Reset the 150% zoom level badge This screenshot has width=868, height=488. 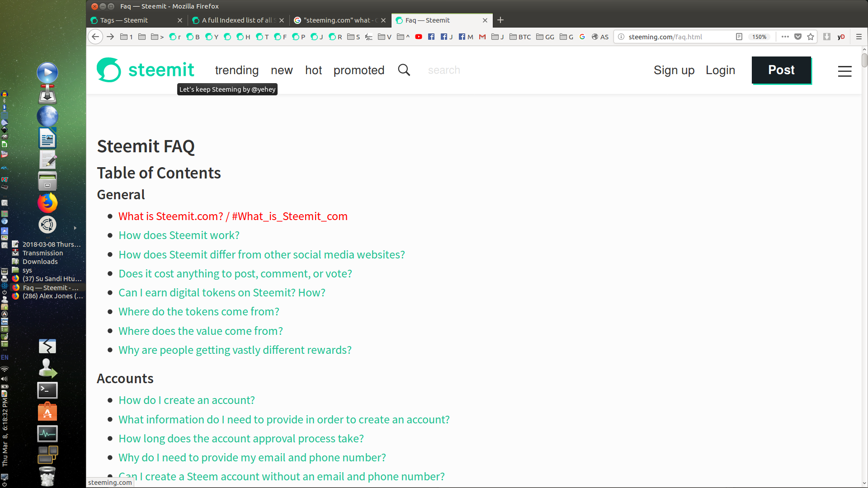pyautogui.click(x=759, y=37)
